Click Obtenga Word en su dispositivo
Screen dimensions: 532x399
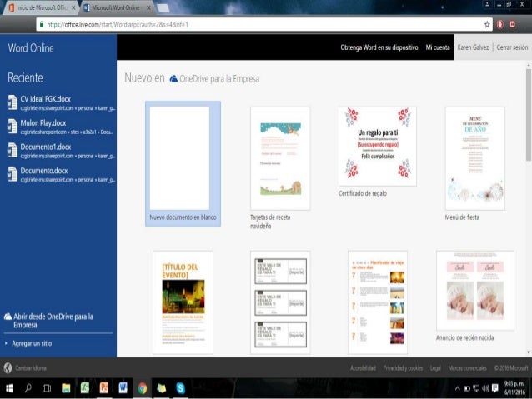[x=379, y=47]
